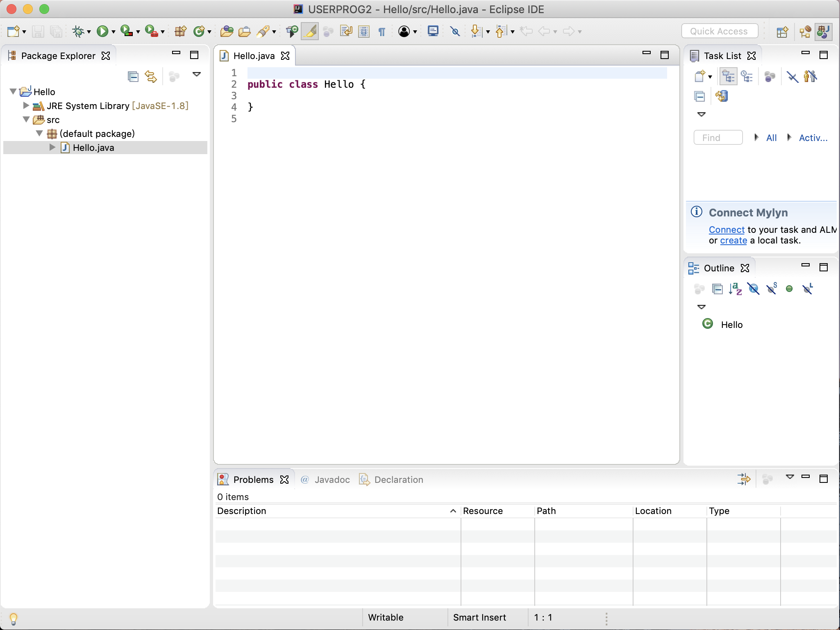Click Collapse All icon in Outline
Image resolution: width=840 pixels, height=630 pixels.
point(717,289)
